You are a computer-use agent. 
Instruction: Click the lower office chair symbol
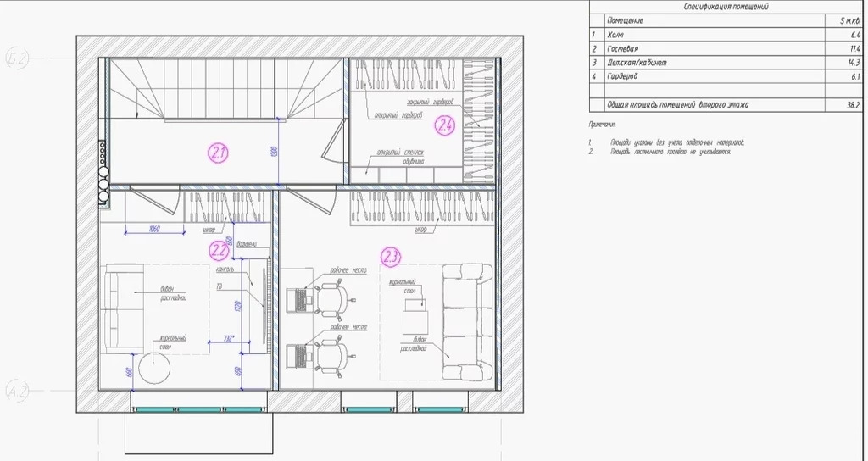click(334, 353)
